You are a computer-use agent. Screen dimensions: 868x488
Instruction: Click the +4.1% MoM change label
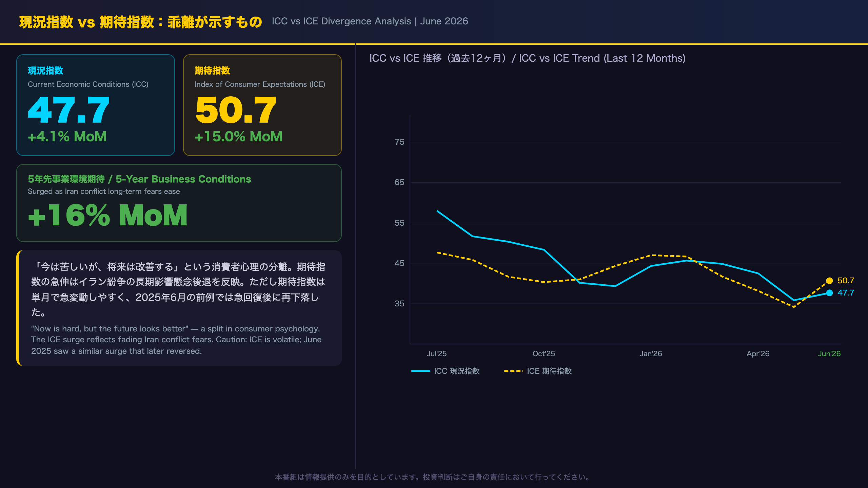(67, 137)
